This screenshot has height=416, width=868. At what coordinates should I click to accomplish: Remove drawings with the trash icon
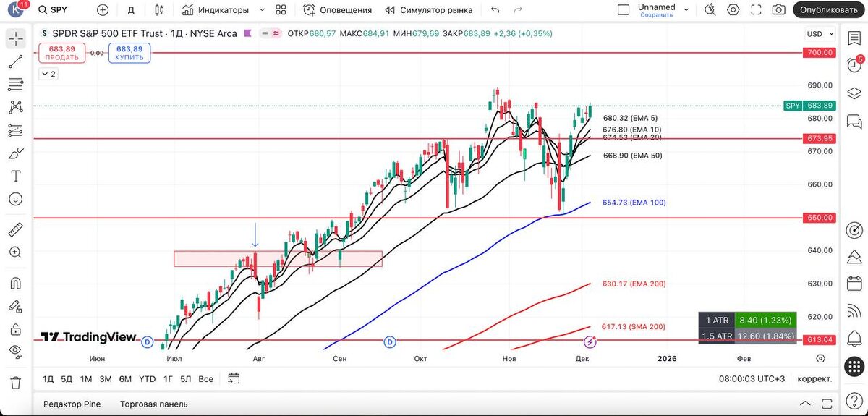(x=16, y=382)
